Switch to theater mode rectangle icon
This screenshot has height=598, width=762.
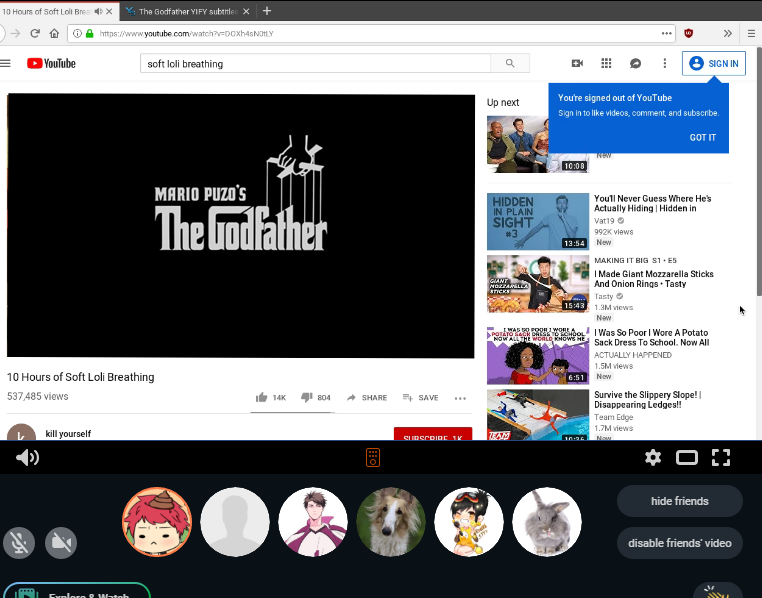[687, 457]
